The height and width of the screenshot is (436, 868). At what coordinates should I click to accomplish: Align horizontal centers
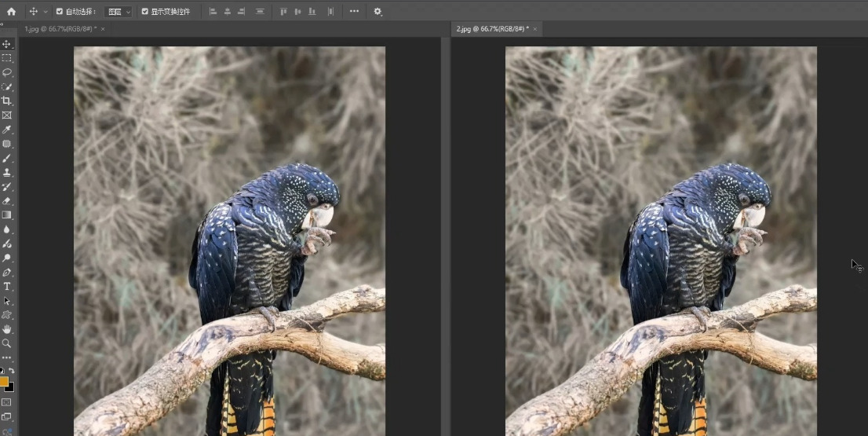[227, 11]
